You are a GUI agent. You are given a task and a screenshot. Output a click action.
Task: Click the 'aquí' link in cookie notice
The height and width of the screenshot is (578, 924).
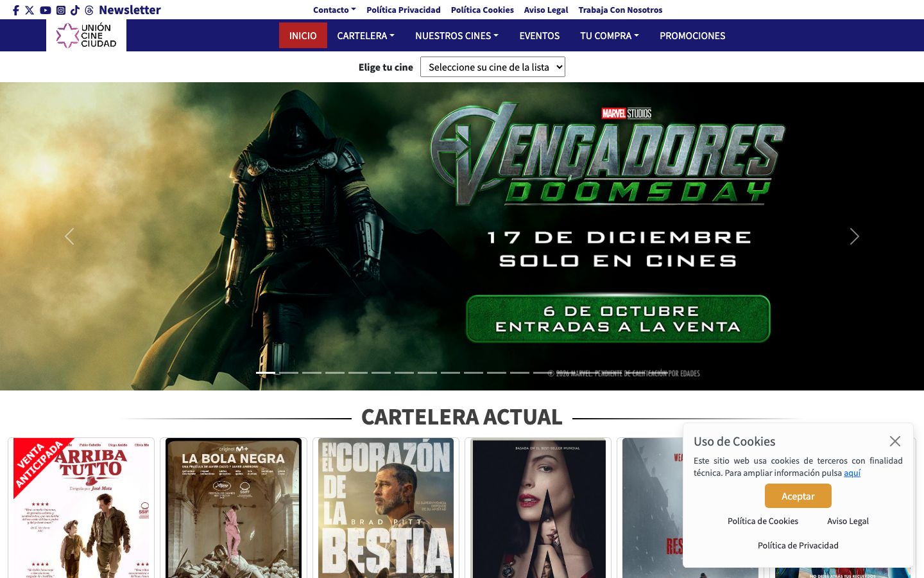tap(852, 473)
